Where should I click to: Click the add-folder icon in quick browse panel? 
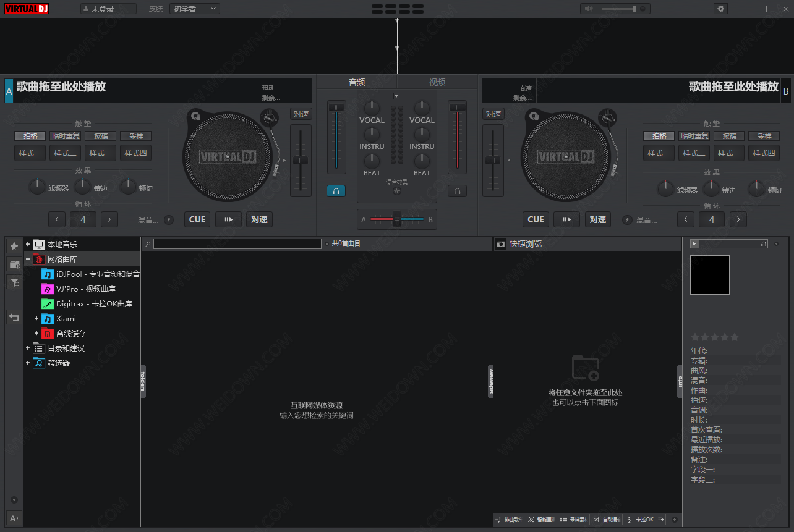click(x=585, y=368)
